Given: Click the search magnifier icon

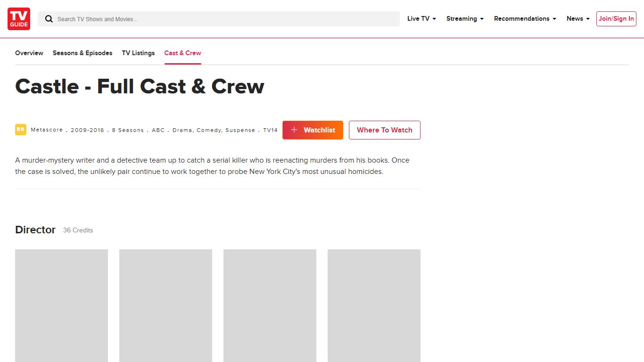Looking at the screenshot, I should (x=49, y=19).
